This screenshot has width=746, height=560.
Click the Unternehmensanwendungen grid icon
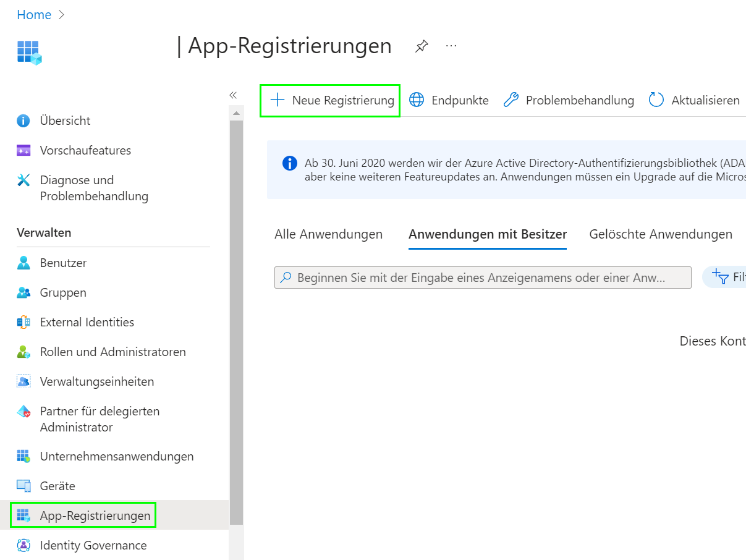[x=23, y=456]
